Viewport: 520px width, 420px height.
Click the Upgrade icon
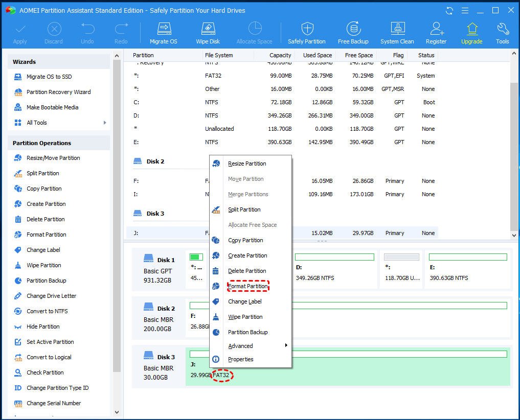(x=472, y=33)
